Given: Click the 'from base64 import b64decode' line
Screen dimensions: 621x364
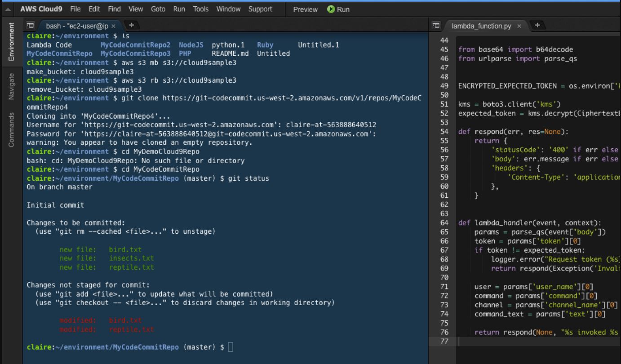Looking at the screenshot, I should (x=515, y=49).
